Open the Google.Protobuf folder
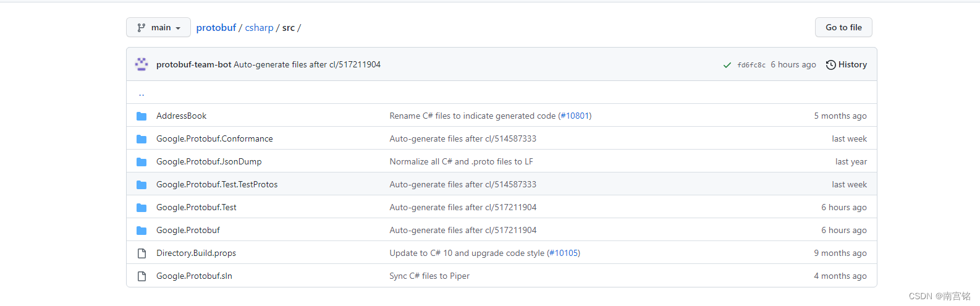Viewport: 980px width, 306px height. (x=188, y=231)
